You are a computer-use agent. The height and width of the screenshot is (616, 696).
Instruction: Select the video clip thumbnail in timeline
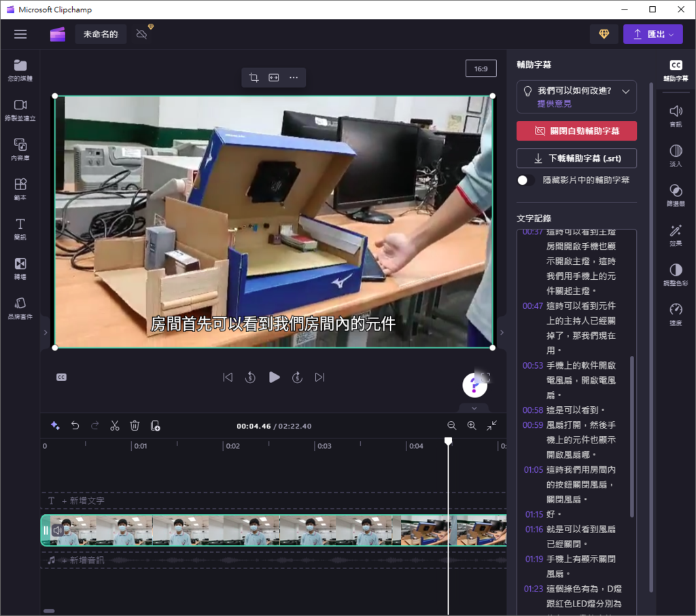coord(274,530)
